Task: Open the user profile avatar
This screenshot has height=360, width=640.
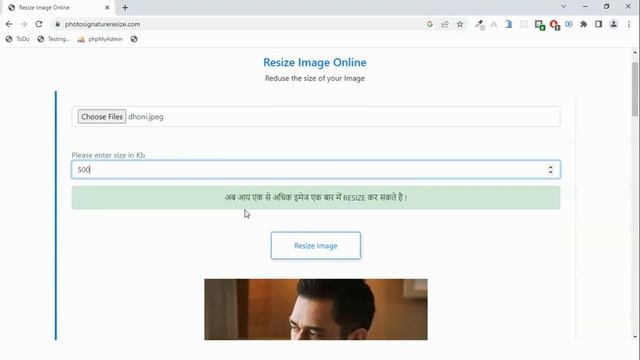Action: coord(613,24)
